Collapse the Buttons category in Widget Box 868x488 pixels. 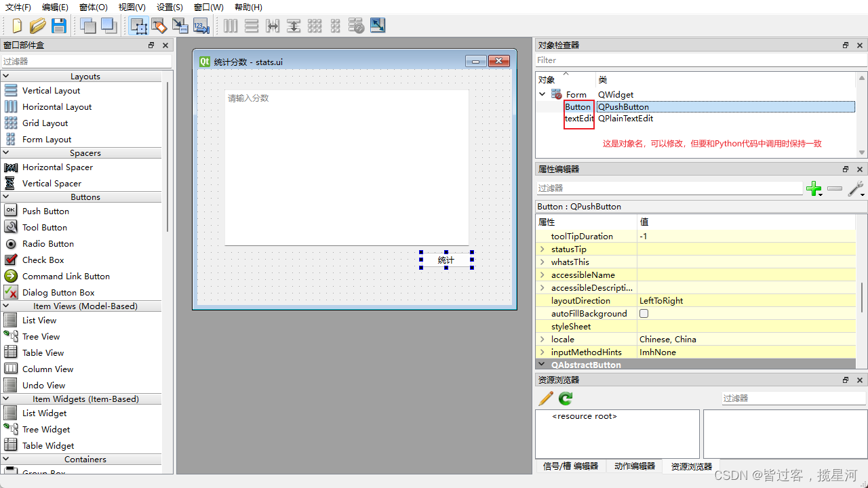click(6, 197)
